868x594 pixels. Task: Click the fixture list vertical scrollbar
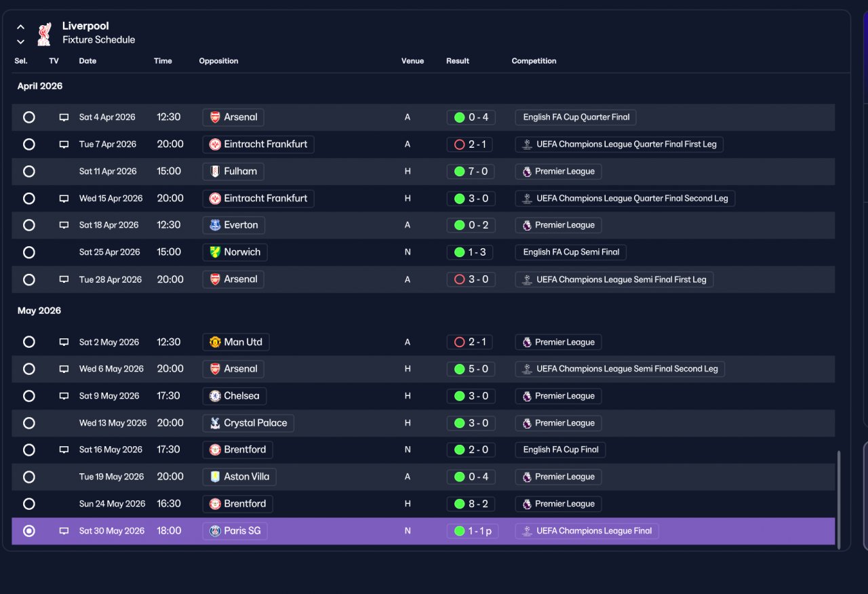pyautogui.click(x=839, y=500)
